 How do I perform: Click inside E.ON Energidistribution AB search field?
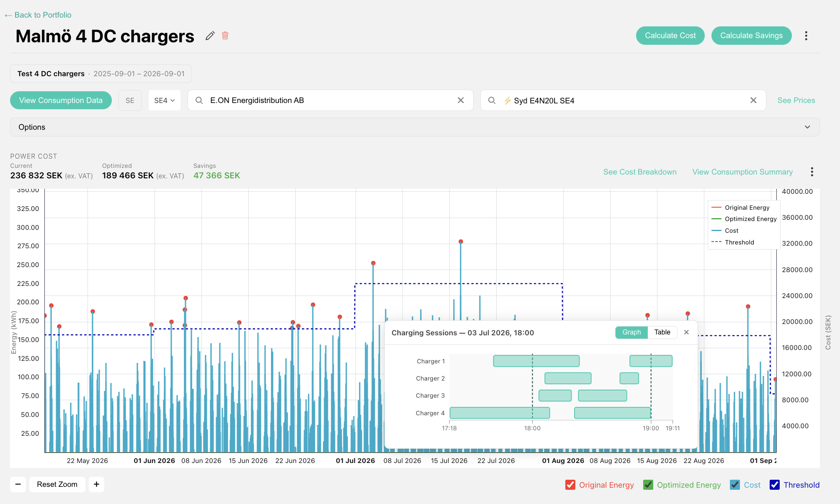(331, 100)
